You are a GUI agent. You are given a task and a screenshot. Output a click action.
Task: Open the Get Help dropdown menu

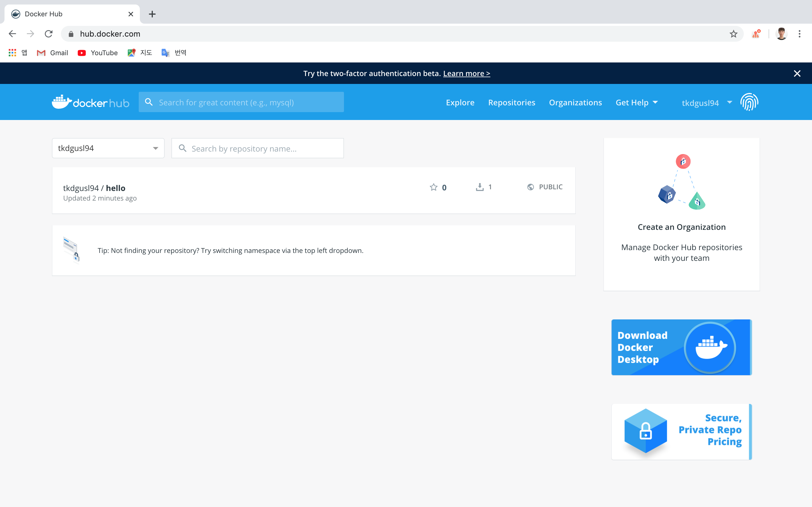tap(637, 103)
